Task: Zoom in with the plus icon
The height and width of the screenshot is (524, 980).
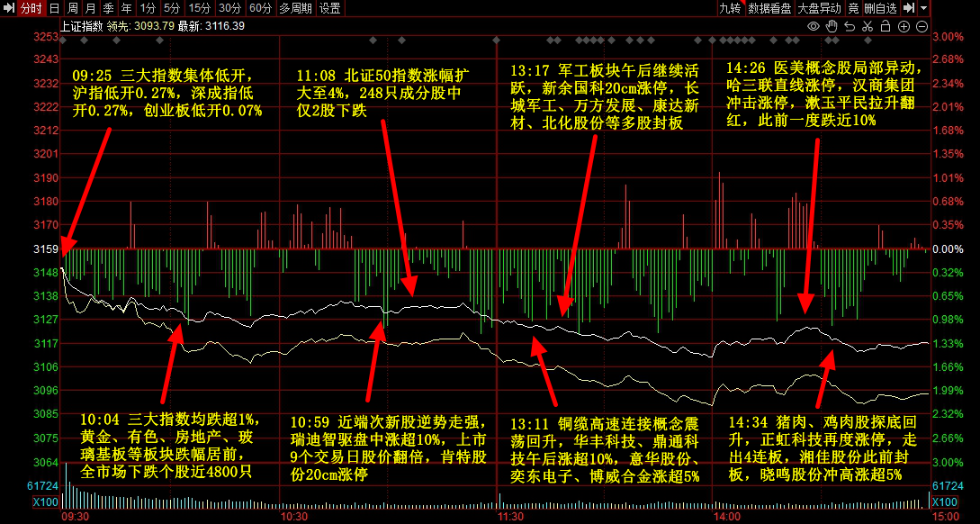Action: coord(905,26)
